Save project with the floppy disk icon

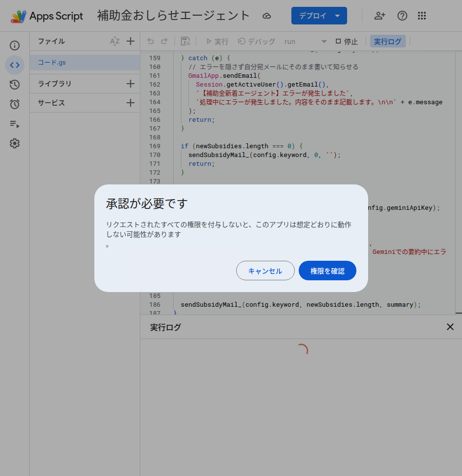[185, 41]
